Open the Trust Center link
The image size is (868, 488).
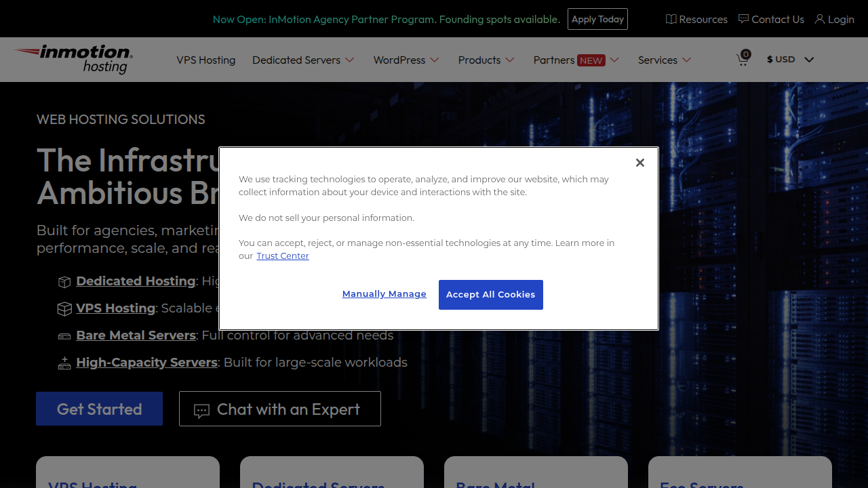click(x=283, y=256)
